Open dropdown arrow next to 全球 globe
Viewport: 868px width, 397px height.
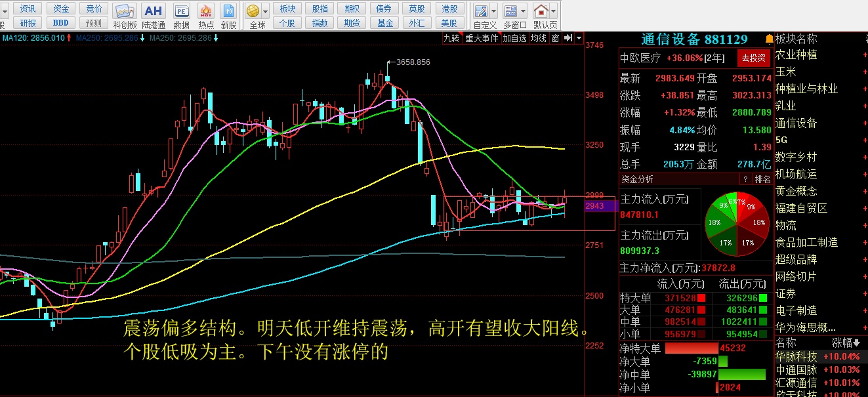coord(265,11)
